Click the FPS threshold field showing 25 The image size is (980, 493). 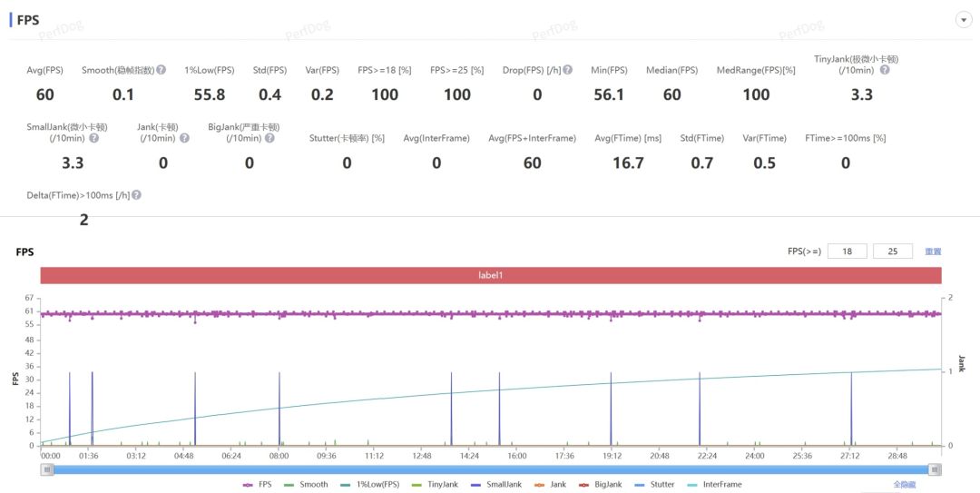pyautogui.click(x=892, y=251)
